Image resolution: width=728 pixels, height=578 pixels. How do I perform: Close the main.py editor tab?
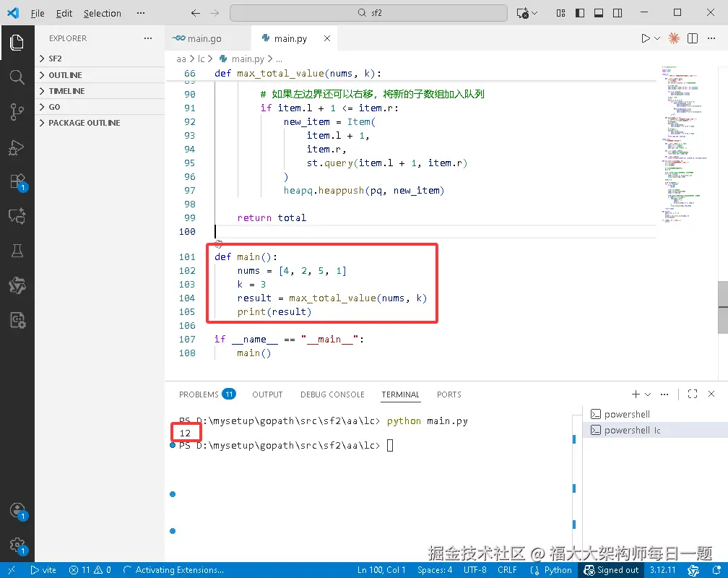pyautogui.click(x=327, y=38)
